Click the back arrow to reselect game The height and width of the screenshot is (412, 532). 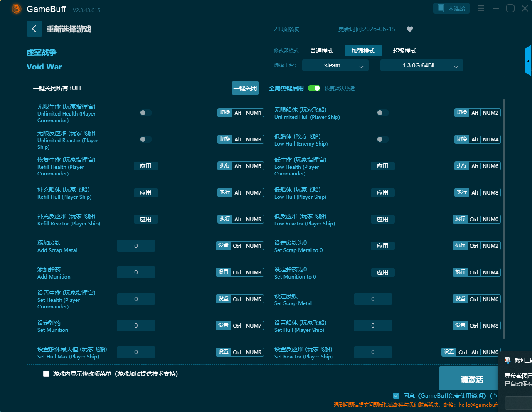[x=34, y=29]
